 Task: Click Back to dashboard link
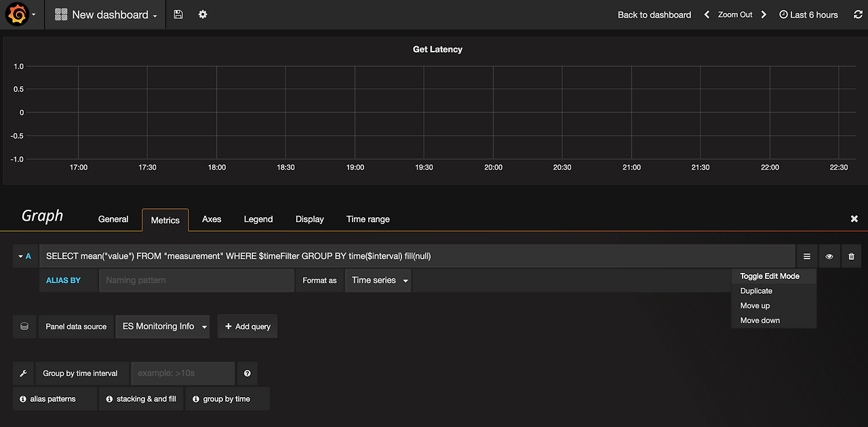[x=654, y=14]
